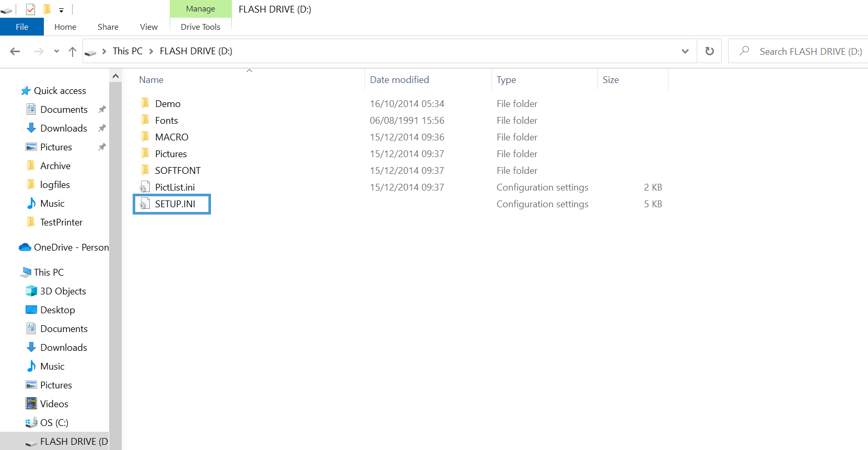Click Downloads arrow icon under This PC
868x450 pixels.
coord(31,347)
